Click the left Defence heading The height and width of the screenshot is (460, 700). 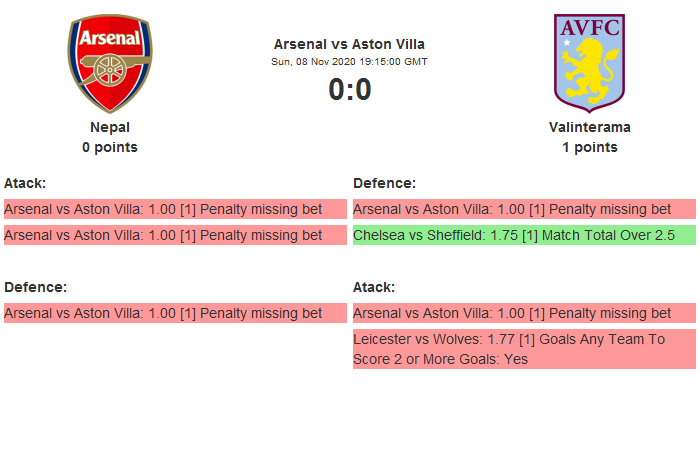point(35,287)
